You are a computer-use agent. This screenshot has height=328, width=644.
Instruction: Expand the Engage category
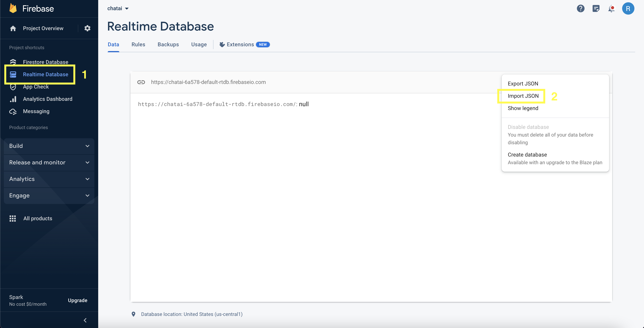49,195
